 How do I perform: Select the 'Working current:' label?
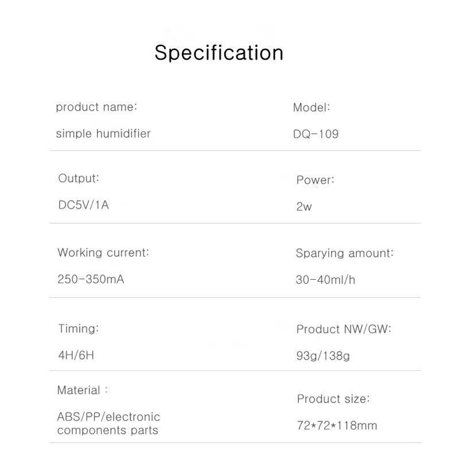click(103, 252)
